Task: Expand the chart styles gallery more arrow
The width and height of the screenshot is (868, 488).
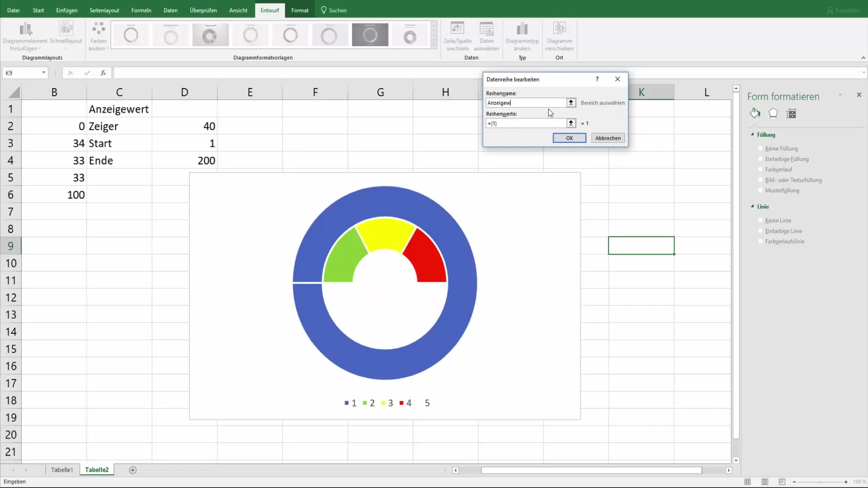Action: click(434, 44)
